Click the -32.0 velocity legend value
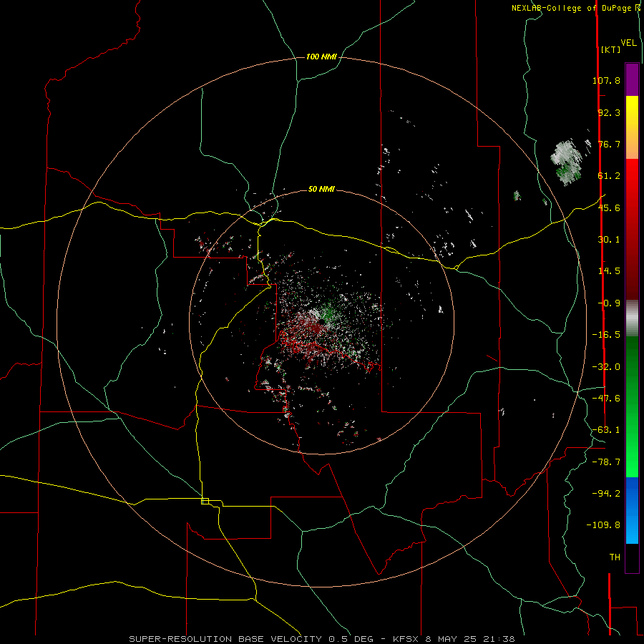The image size is (644, 644). 606,367
